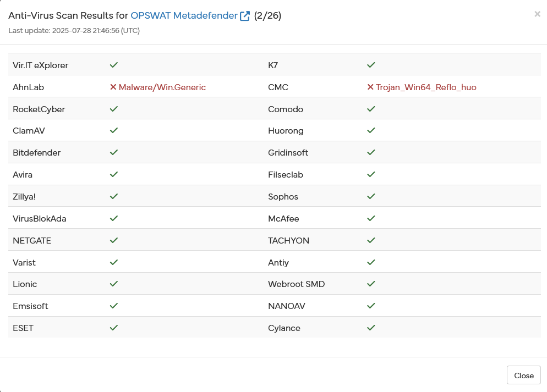
Task: Open the OPSWAT Metadefender link
Action: [x=184, y=16]
